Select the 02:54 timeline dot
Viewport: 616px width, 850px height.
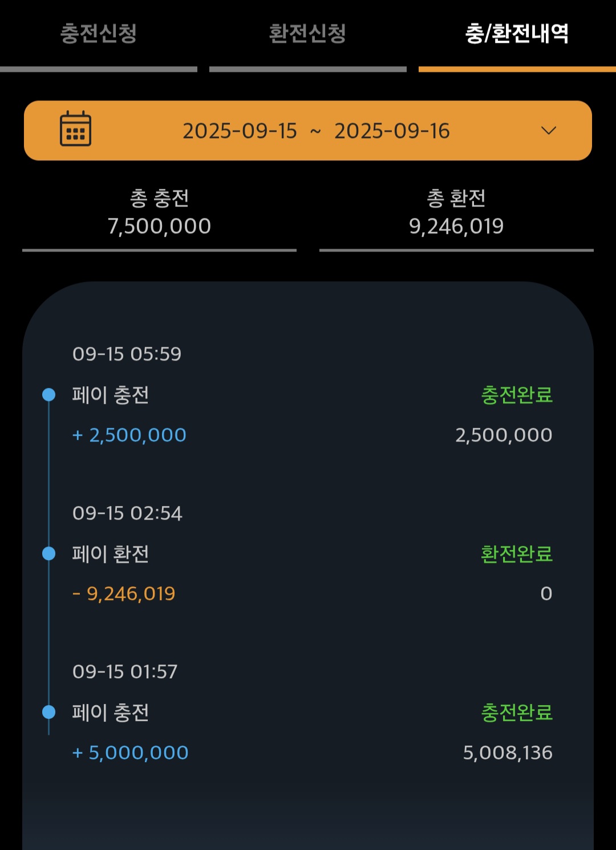49,553
